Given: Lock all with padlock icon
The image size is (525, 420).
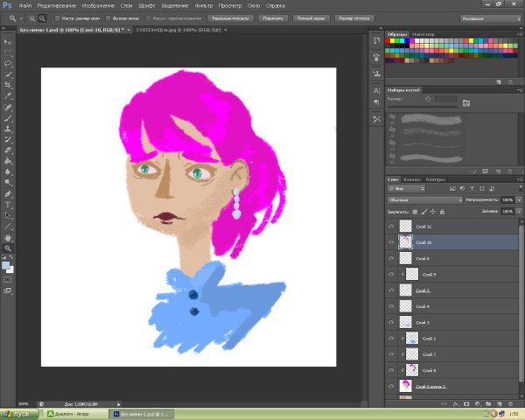Looking at the screenshot, I should point(442,211).
